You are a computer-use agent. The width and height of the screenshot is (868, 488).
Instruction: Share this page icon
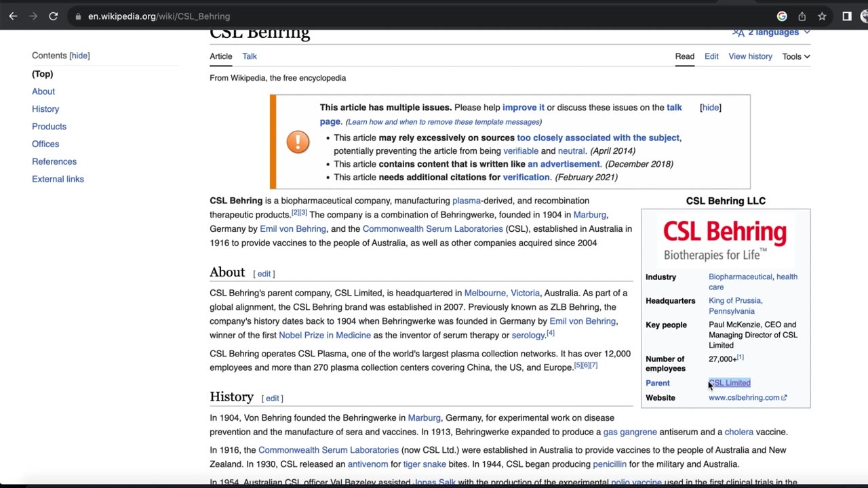[802, 16]
